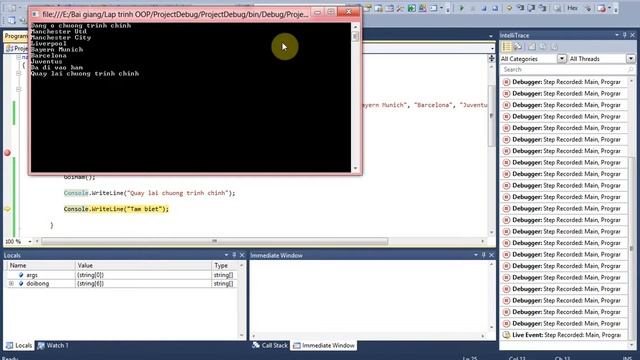
Task: Toggle auto-hide pin on Immediate Window
Action: click(483, 255)
